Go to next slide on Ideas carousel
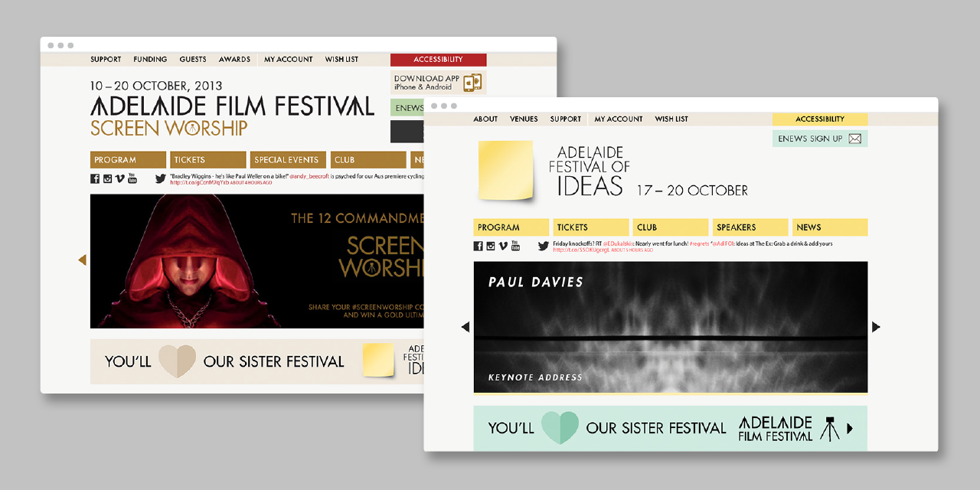The width and height of the screenshot is (980, 490). 876,327
